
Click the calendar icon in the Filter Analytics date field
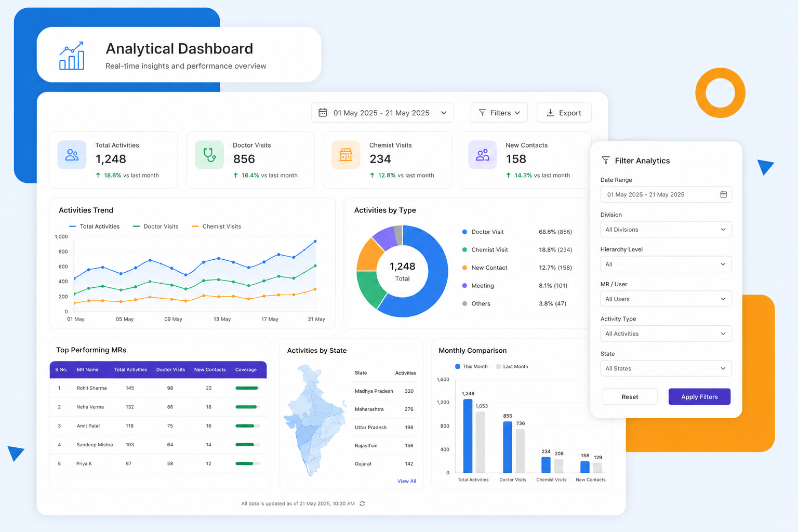723,194
